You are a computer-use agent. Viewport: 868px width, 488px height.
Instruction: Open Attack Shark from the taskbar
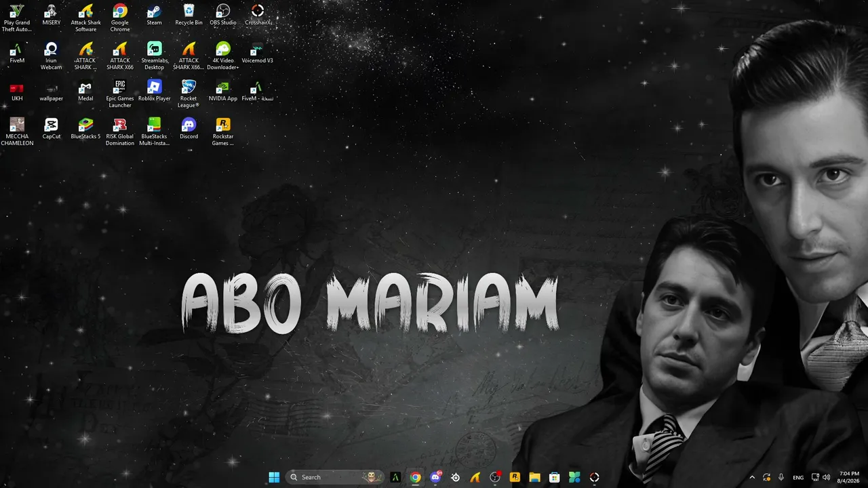(x=475, y=477)
